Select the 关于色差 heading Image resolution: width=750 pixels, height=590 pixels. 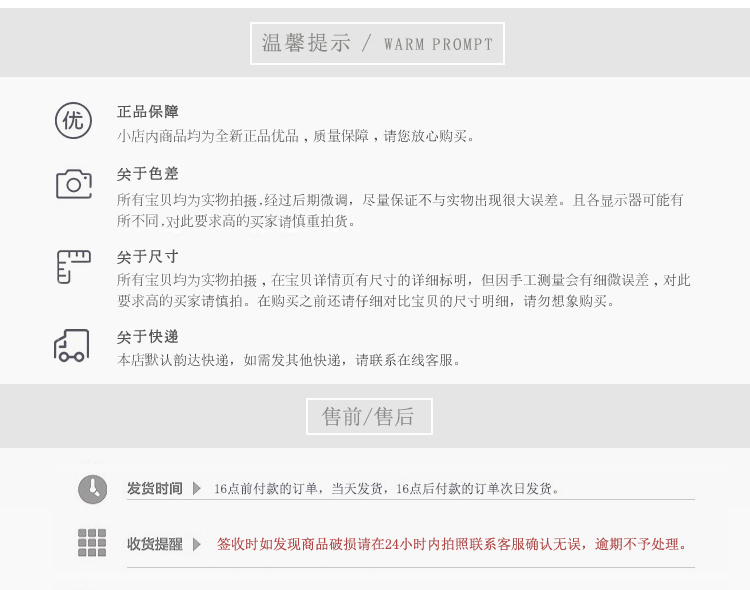tap(147, 174)
